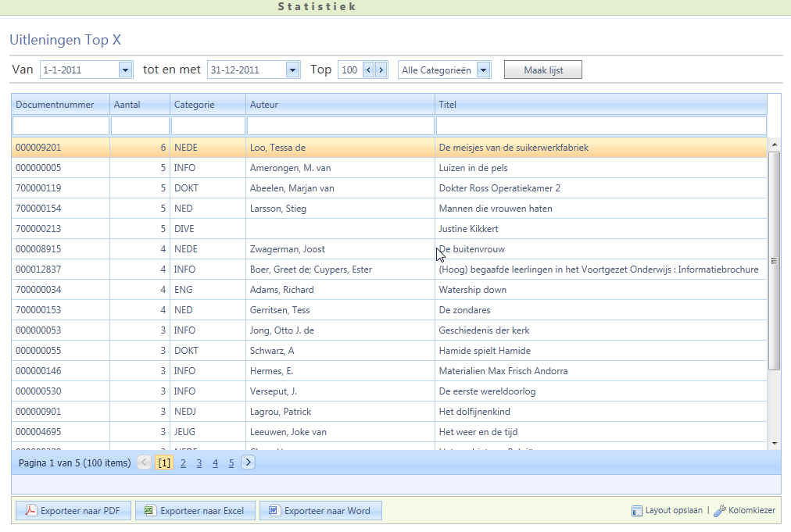This screenshot has height=532, width=791.
Task: Export the list to PDF
Action: pyautogui.click(x=73, y=510)
